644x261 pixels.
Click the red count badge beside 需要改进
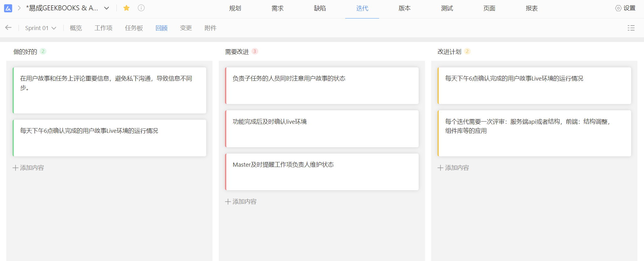pyautogui.click(x=255, y=51)
